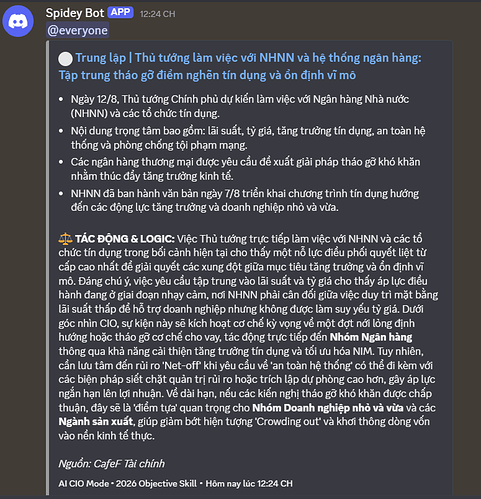Click the bullet starting NHNN đã ban hành
The width and height of the screenshot is (481, 499).
point(245,200)
